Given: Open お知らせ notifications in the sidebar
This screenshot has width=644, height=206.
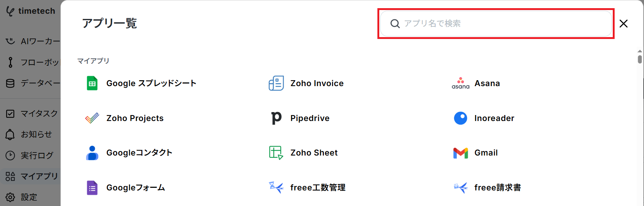Looking at the screenshot, I should click(x=31, y=134).
